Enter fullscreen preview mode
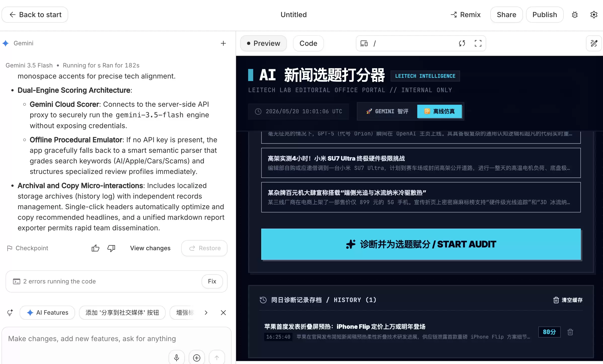 pos(478,43)
